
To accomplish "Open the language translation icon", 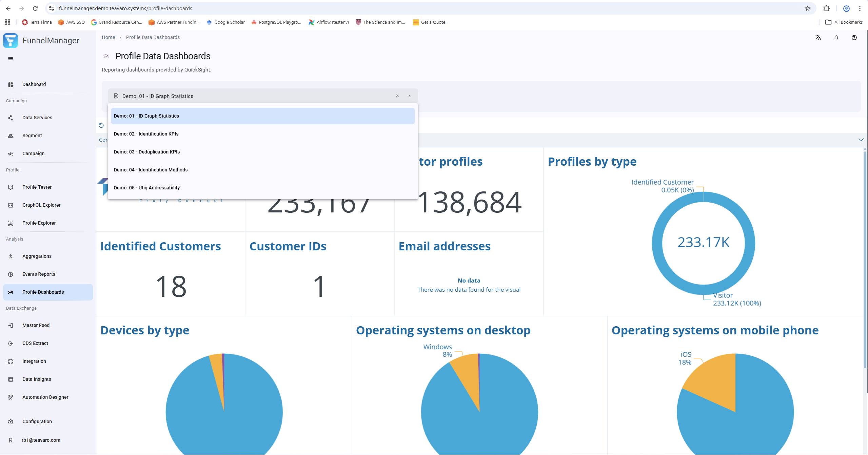I will [x=818, y=38].
